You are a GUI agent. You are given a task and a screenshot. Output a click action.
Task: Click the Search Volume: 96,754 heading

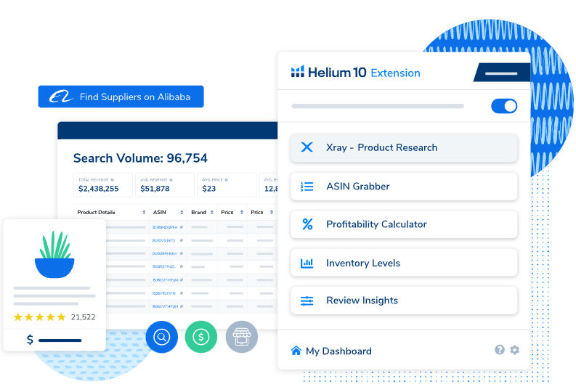pos(140,158)
